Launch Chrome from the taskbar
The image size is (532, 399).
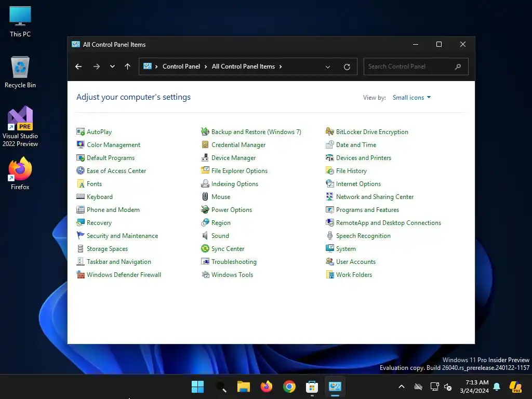tap(289, 387)
